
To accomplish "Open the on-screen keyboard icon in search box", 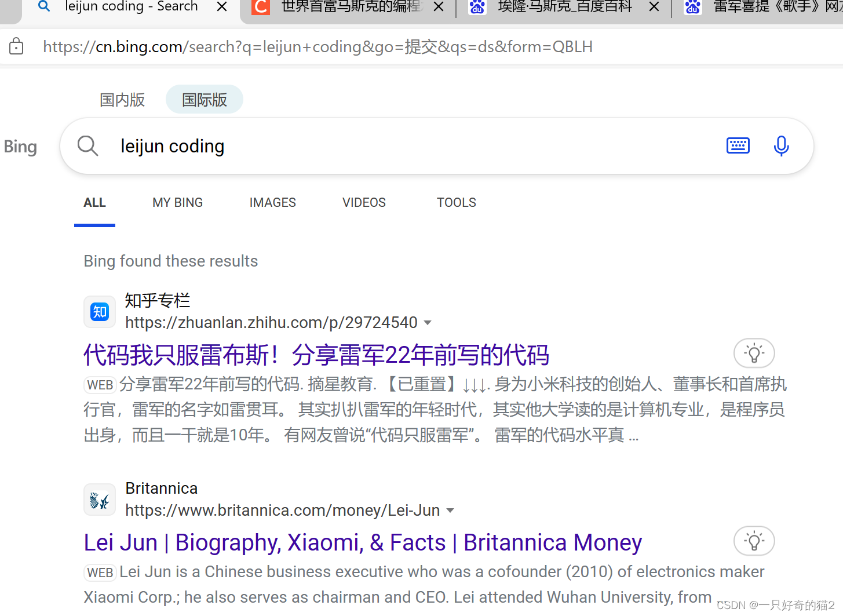I will [x=738, y=145].
